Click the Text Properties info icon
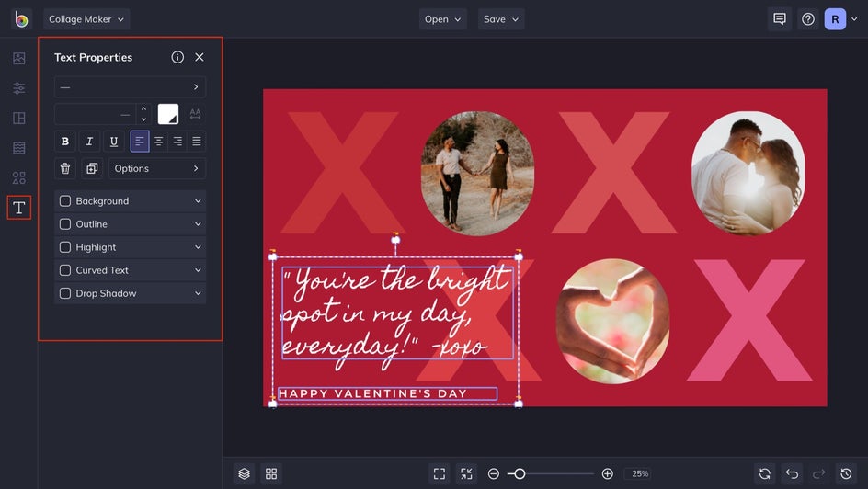 (x=177, y=57)
